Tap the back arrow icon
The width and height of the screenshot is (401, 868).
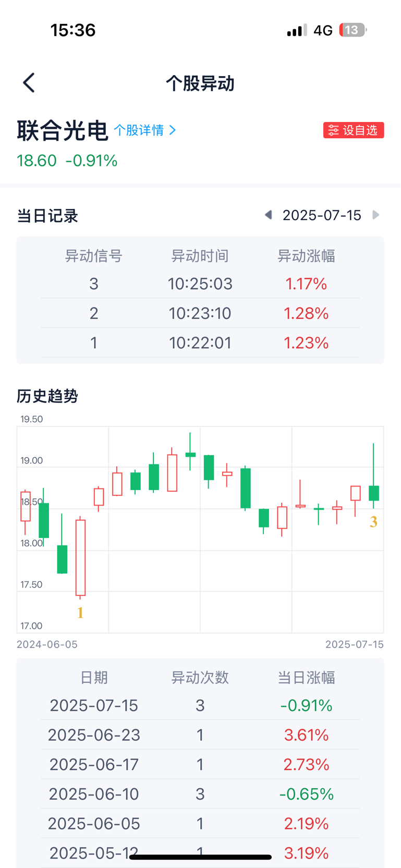click(29, 83)
